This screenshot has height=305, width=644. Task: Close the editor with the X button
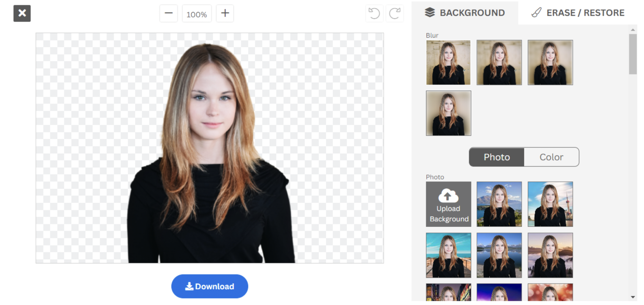(x=22, y=13)
